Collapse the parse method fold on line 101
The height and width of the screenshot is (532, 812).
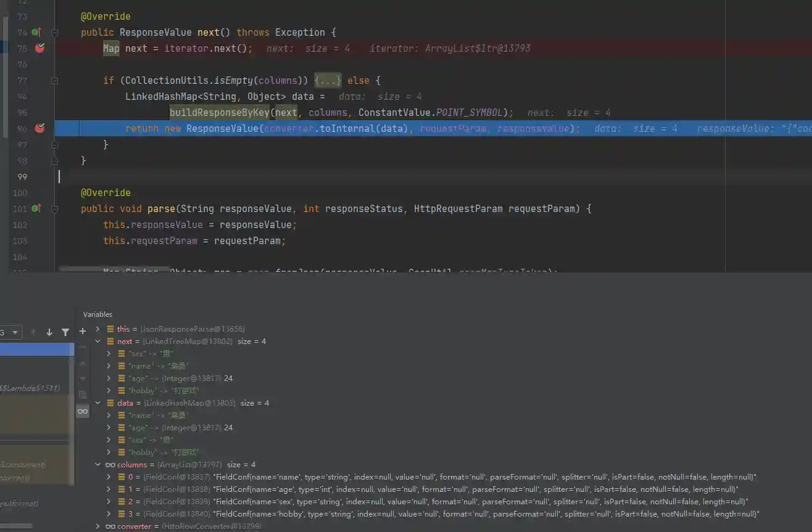54,208
